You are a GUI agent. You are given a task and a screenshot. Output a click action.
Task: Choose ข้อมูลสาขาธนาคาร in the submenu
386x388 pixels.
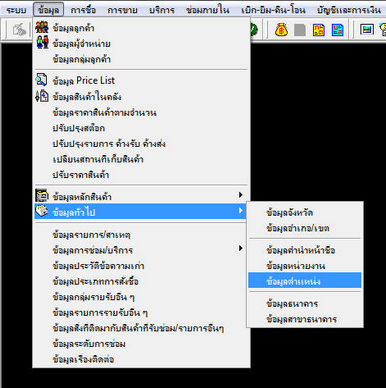tap(305, 319)
